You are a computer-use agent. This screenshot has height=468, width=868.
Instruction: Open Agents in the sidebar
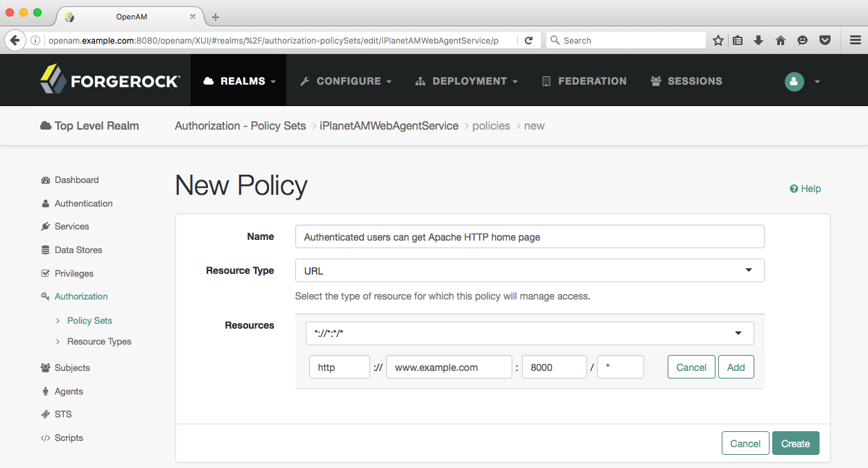point(69,392)
